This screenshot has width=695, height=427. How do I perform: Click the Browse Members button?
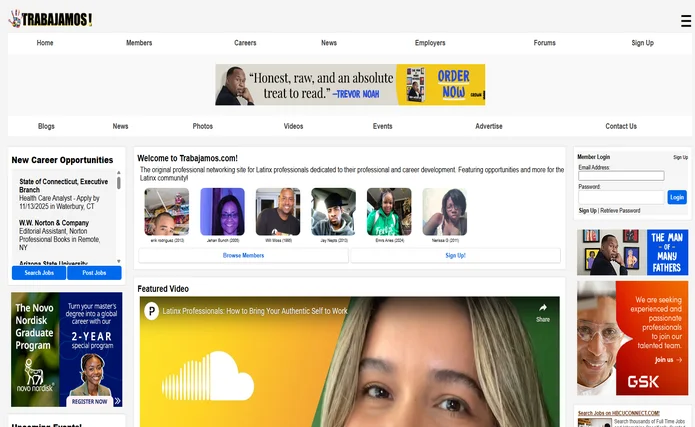[243, 255]
